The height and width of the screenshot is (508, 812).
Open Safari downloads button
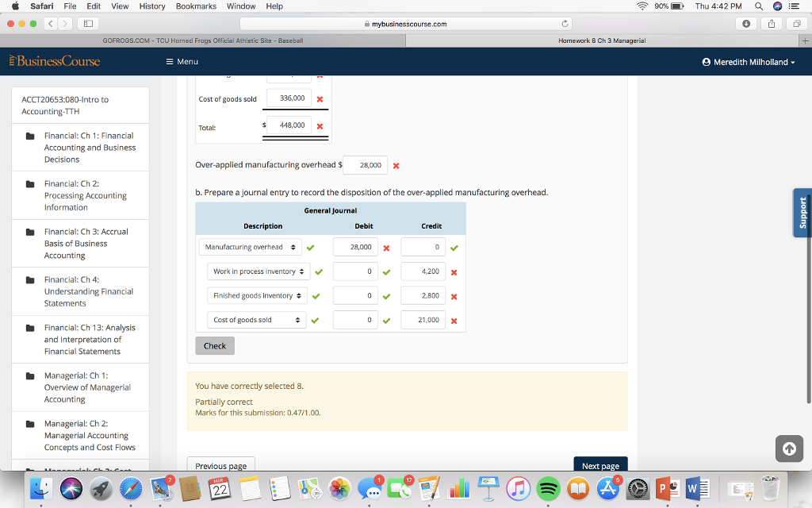[x=746, y=23]
